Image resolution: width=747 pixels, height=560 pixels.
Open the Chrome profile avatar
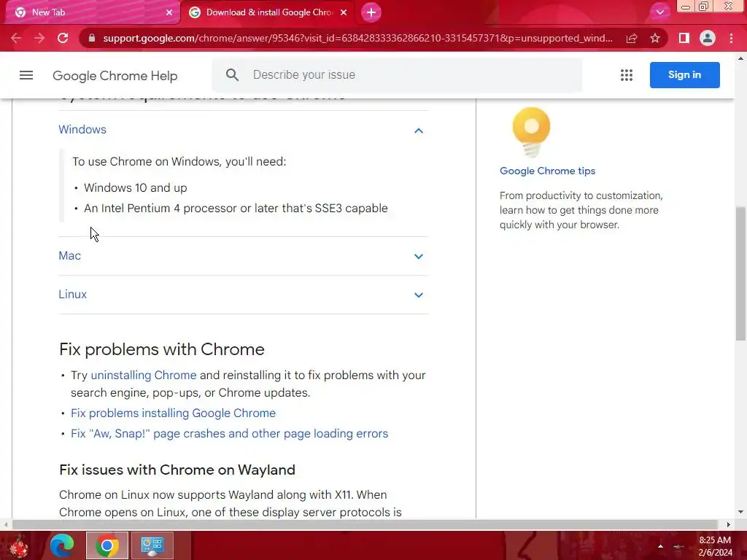point(708,38)
